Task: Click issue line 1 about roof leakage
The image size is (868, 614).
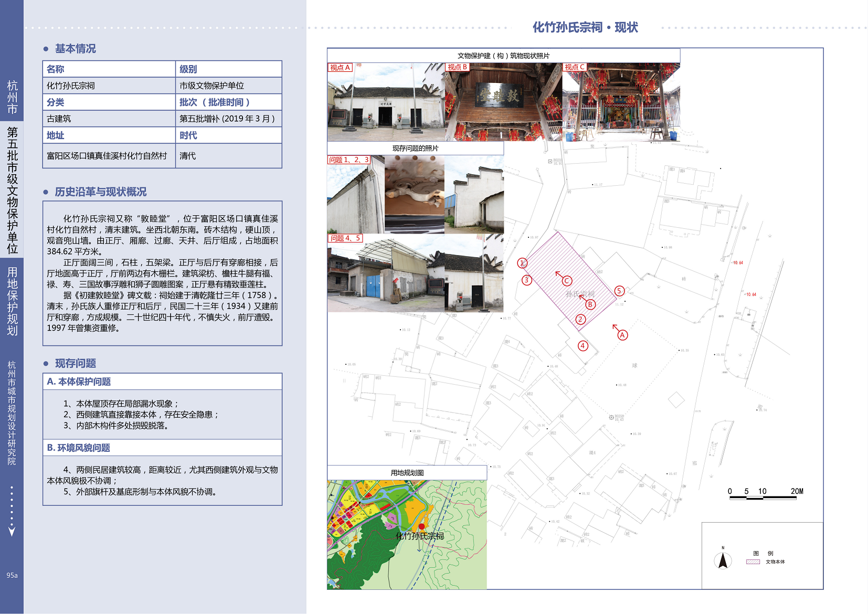Action: tap(121, 404)
